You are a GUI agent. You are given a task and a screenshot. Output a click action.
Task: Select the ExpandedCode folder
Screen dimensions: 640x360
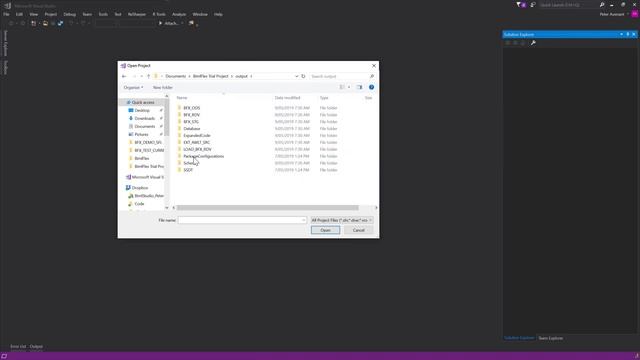[x=197, y=136]
